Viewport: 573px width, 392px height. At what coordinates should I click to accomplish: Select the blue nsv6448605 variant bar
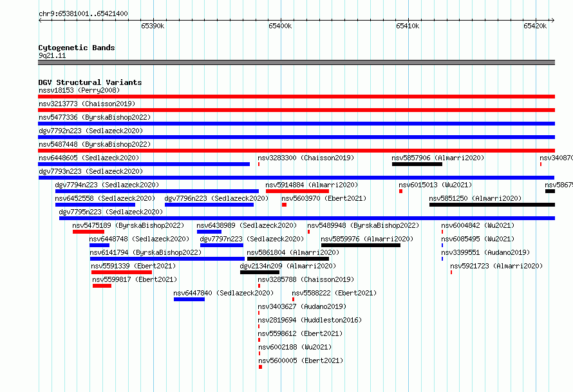[x=144, y=164]
